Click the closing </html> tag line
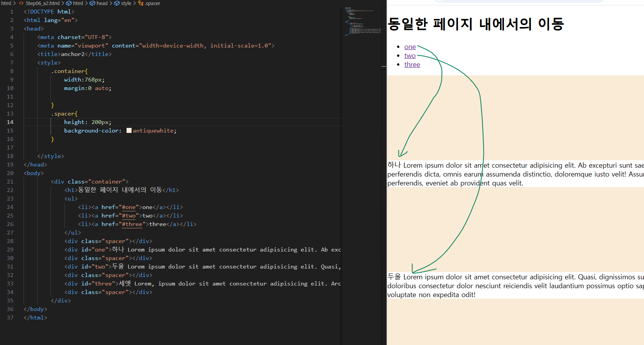644x345 pixels. 35,318
